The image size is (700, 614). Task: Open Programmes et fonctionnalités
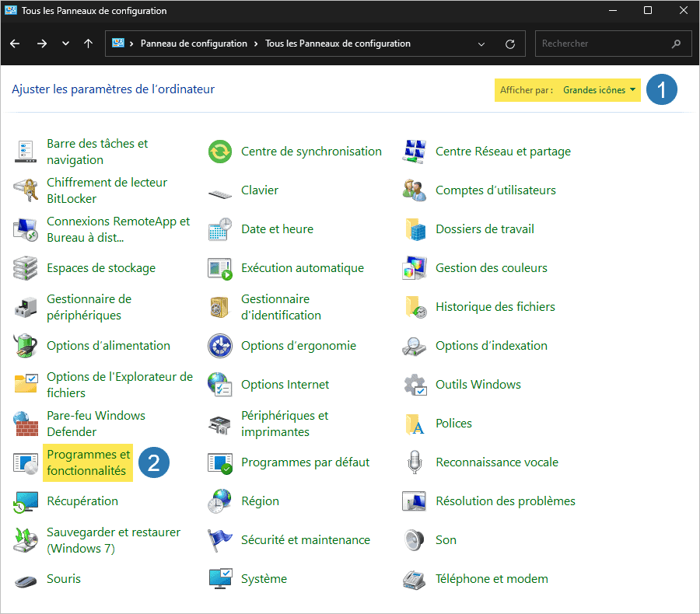click(87, 462)
